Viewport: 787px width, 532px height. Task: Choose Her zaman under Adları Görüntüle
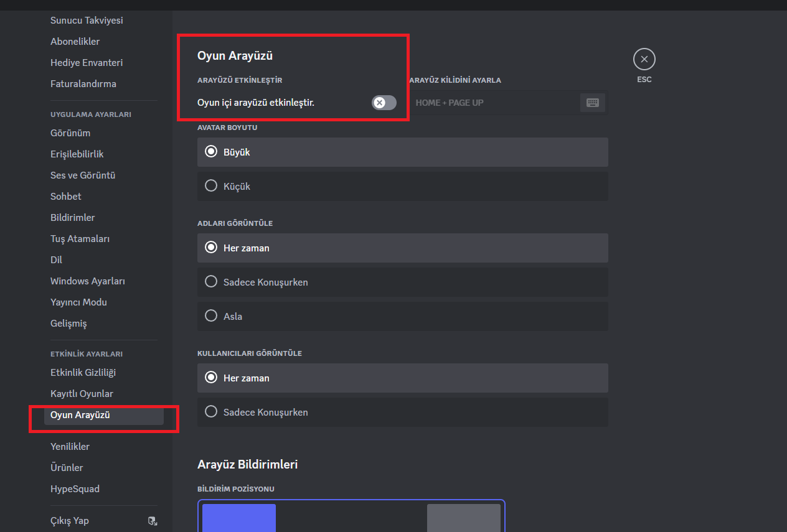[x=403, y=248]
